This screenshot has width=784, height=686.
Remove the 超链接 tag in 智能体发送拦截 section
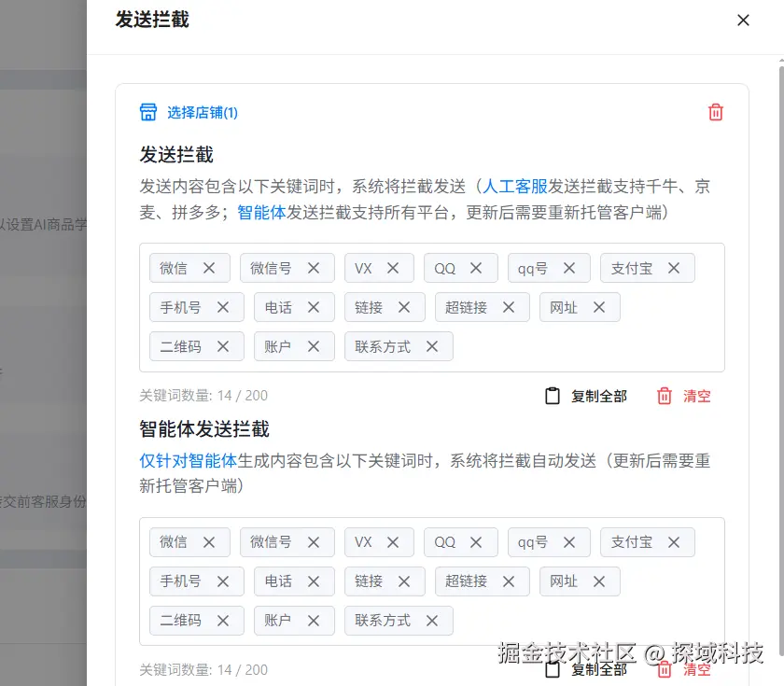coord(508,581)
